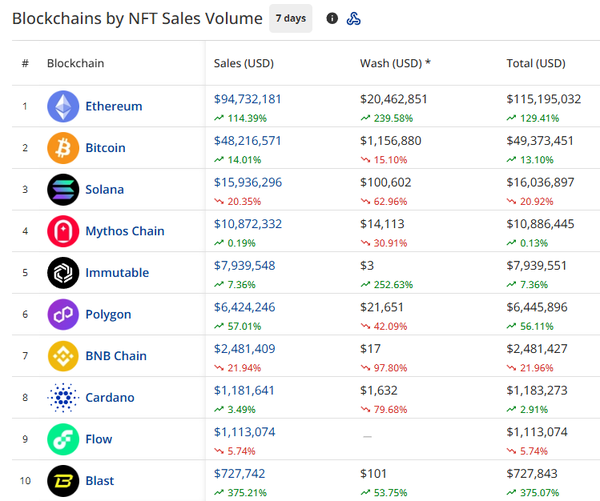Click the Blast logo icon
The width and height of the screenshot is (600, 501).
pos(63,481)
